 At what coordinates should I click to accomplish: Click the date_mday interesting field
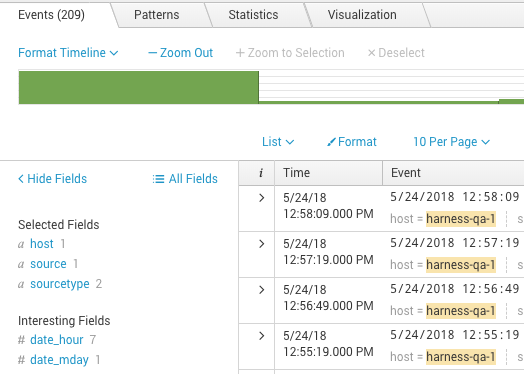tap(59, 360)
